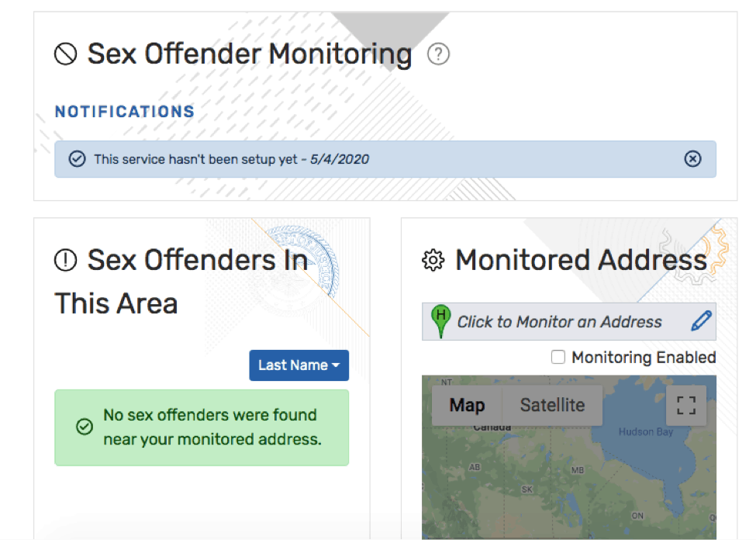
Task: Dismiss the service setup notification
Action: (692, 158)
